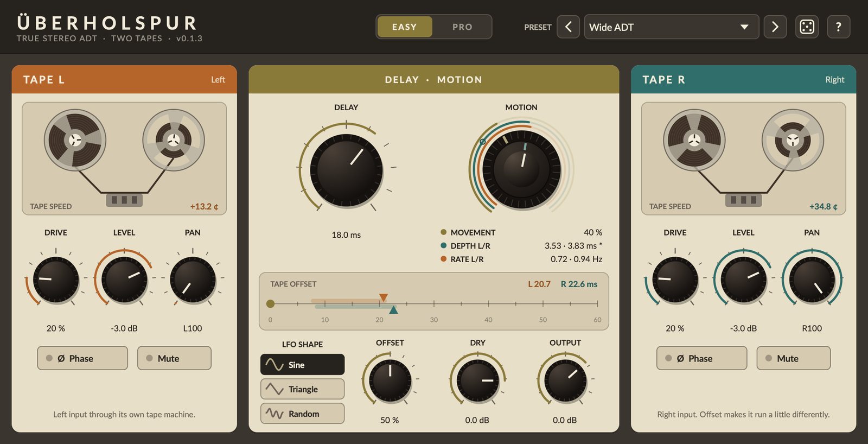Click the +34.8 ¢ tape speed readout
Viewport: 868px width, 444px height.
824,206
